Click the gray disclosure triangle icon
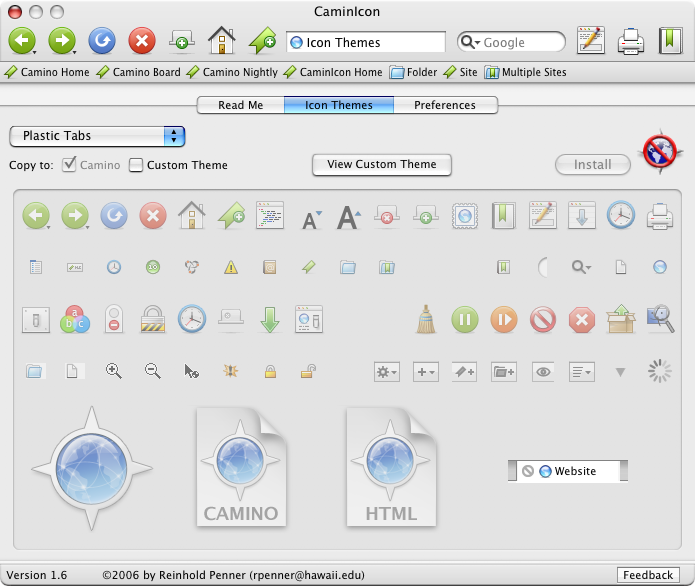 (x=621, y=372)
